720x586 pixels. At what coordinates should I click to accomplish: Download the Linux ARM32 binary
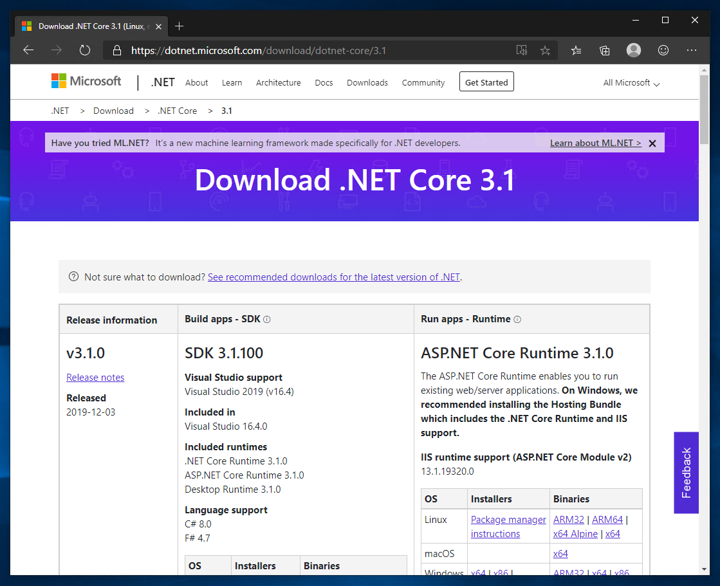point(568,519)
